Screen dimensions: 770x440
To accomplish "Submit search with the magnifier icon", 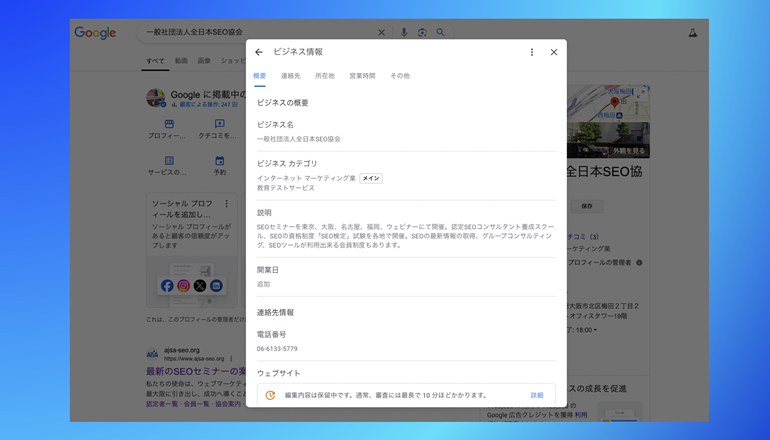I will click(x=440, y=32).
